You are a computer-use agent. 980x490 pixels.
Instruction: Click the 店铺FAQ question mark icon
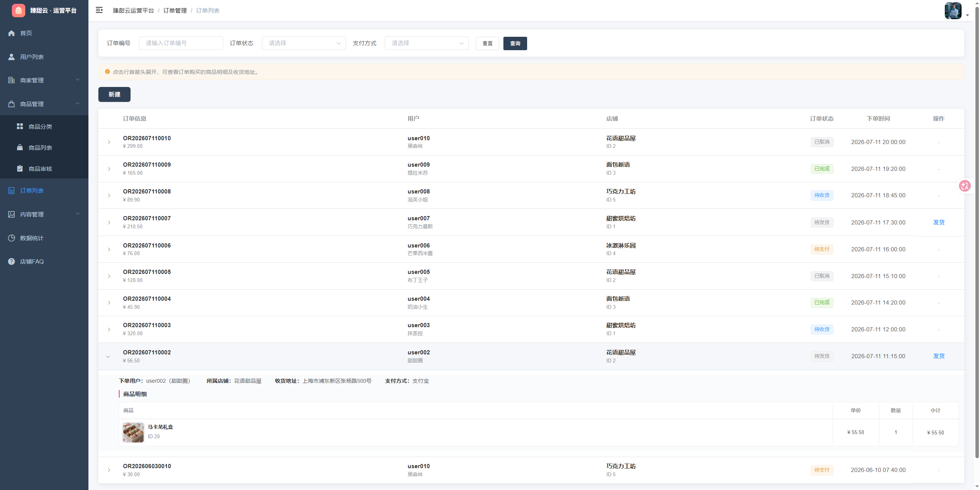click(x=11, y=261)
